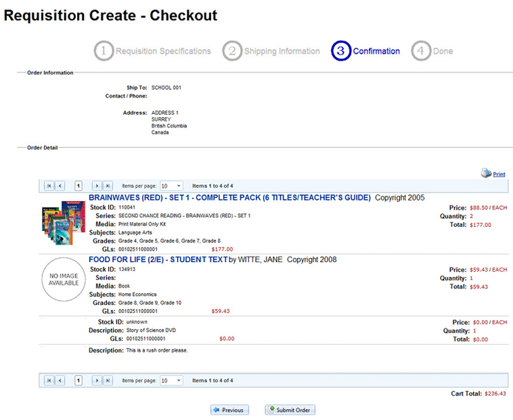
Task: Click next page arrow in bottom pager
Action: (x=97, y=380)
